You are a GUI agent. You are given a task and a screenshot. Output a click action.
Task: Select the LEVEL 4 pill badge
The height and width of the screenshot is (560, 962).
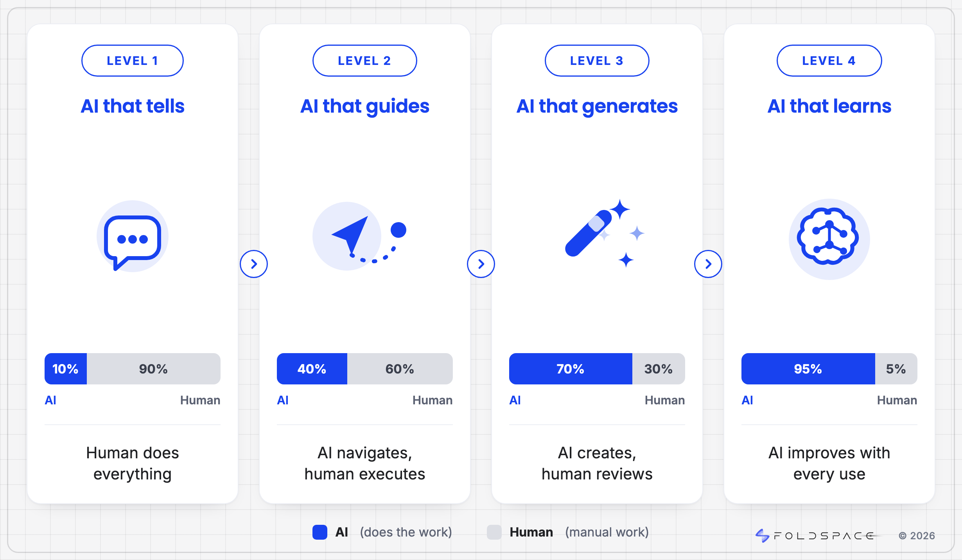click(x=829, y=61)
